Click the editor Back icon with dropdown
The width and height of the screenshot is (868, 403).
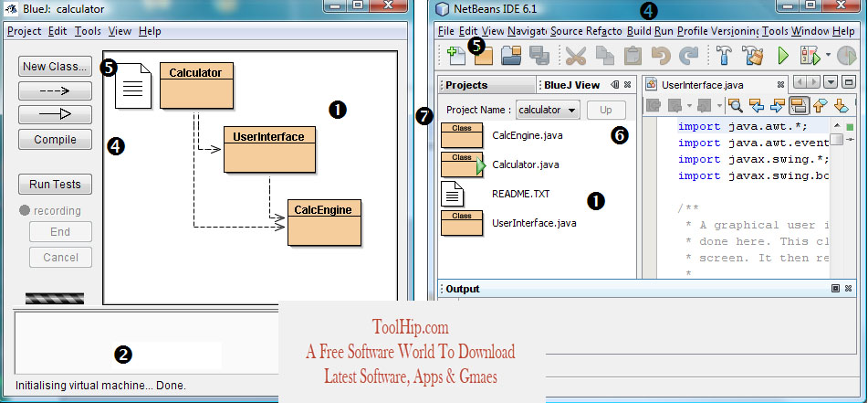coord(675,105)
